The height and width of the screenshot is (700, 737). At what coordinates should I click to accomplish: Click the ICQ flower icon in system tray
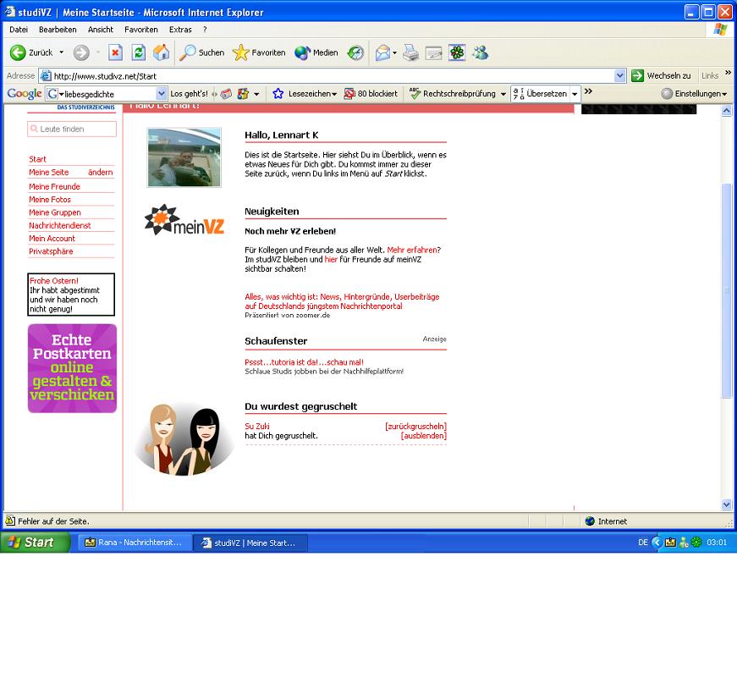(696, 542)
